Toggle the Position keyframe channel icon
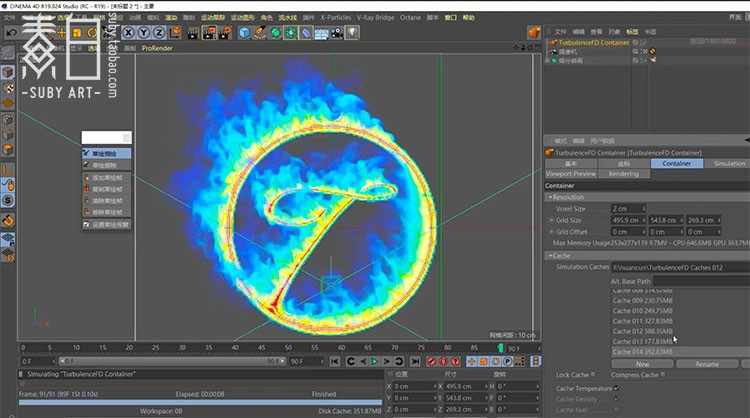Viewport: 750px width, 418px height. click(471, 362)
